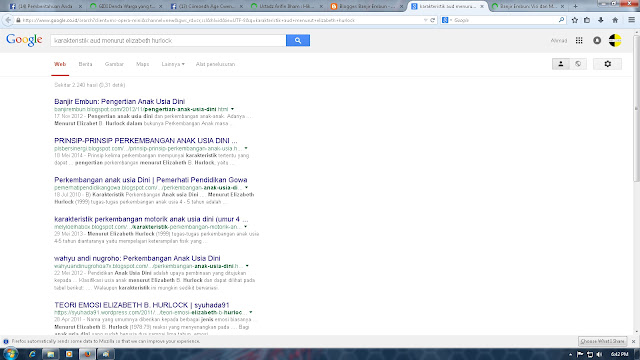This screenshot has width=640, height=360.
Task: Open PRINSIP-PRINSIP PERKEMBANGAN ANAK USIA DINI result
Action: tap(146, 140)
